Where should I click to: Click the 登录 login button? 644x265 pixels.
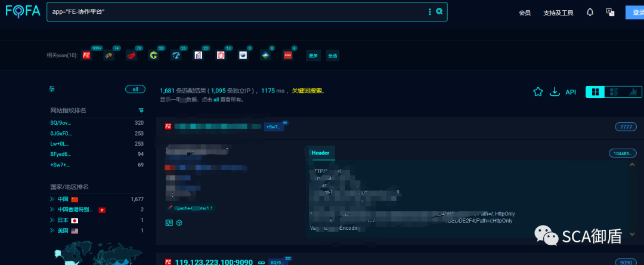point(634,13)
